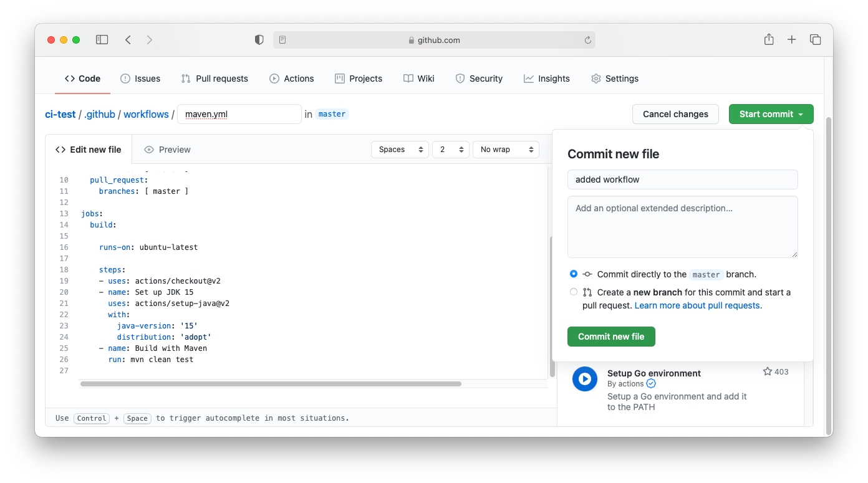Click 'runs-on: ubuntu-latest' code line
The height and width of the screenshot is (483, 868).
(148, 247)
